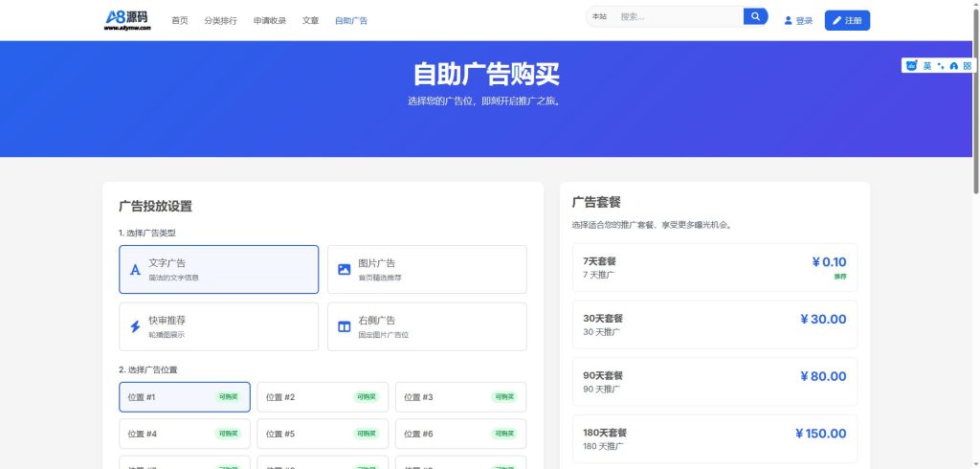Select ad position 位置 #4
Screen dimensions: 980x469
click(185, 434)
